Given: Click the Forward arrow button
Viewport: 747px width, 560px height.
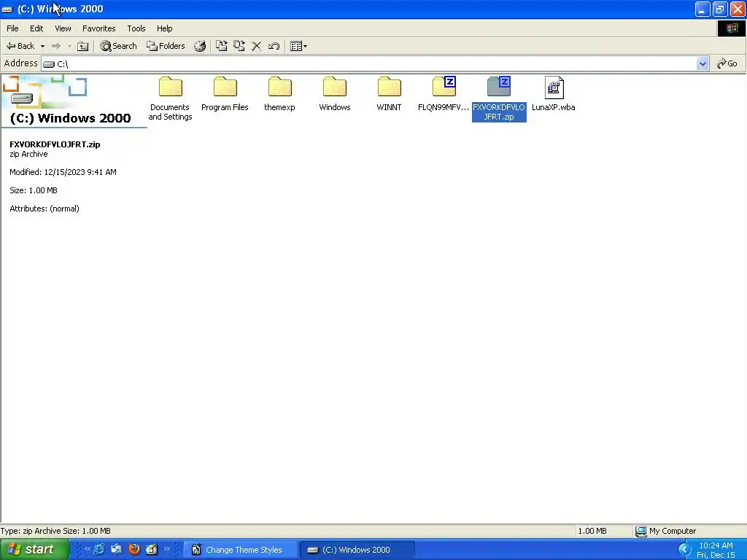Looking at the screenshot, I should (x=56, y=46).
